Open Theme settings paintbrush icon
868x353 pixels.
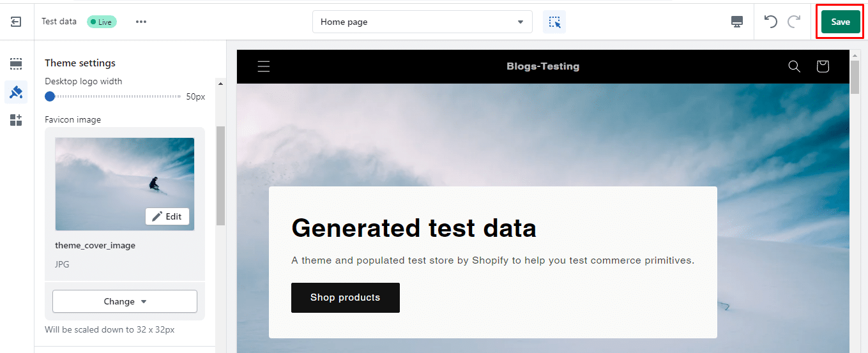pos(16,93)
